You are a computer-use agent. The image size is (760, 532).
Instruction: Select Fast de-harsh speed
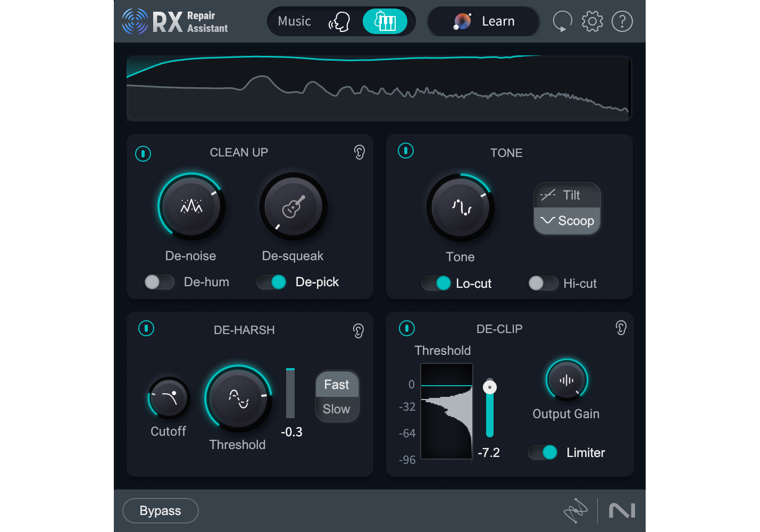(337, 385)
